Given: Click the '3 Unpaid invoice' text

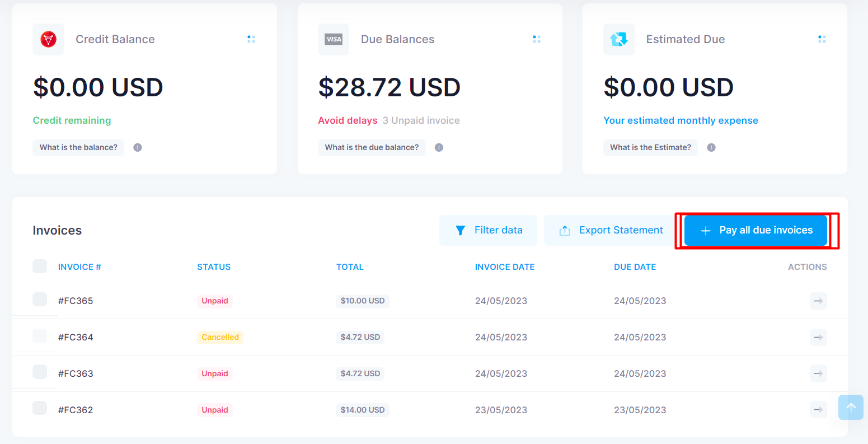Looking at the screenshot, I should pos(421,120).
